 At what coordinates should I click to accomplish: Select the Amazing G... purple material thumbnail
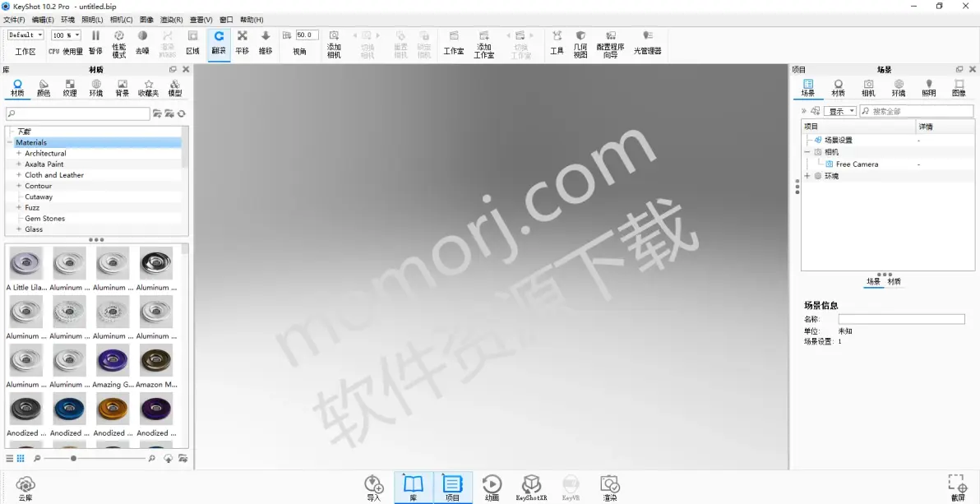[x=113, y=360]
